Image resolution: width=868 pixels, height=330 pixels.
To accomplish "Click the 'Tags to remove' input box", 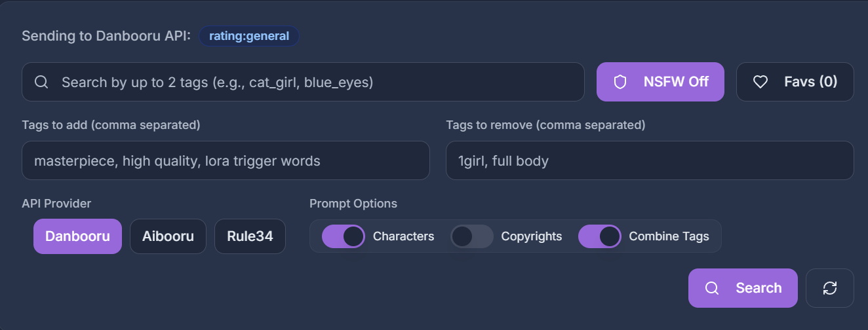I will [x=650, y=160].
